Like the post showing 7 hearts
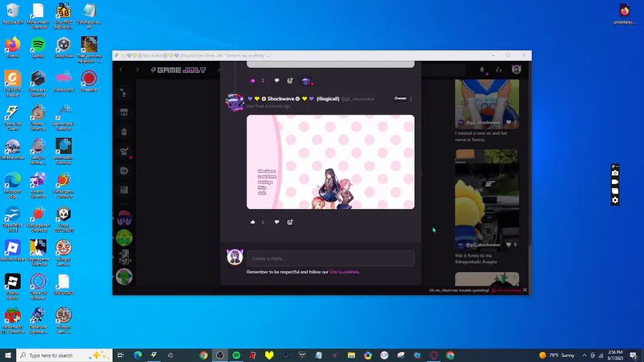Image resolution: width=644 pixels, height=362 pixels. pyautogui.click(x=509, y=122)
